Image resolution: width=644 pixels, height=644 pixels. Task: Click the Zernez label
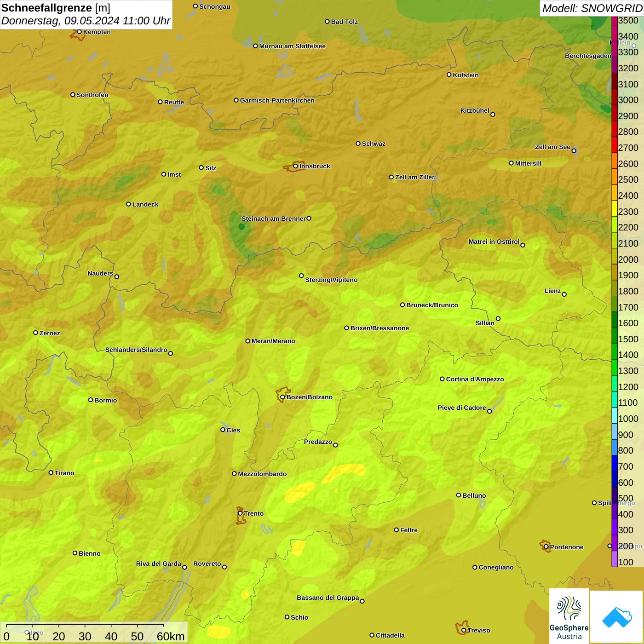[x=50, y=333]
